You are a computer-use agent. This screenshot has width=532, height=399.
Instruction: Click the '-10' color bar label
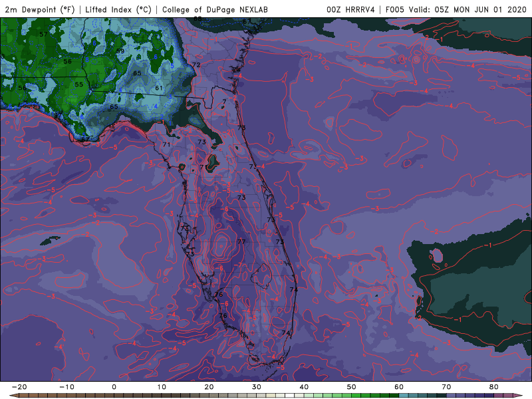[66, 387]
